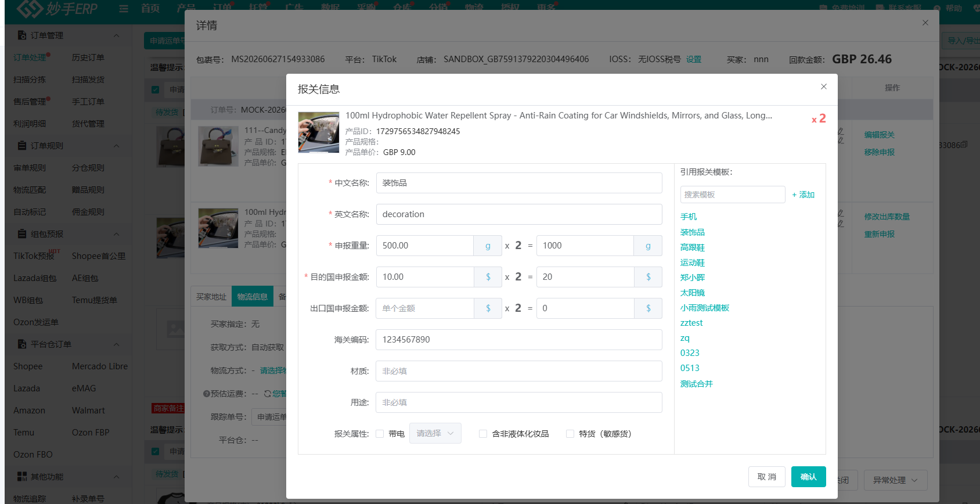The image size is (980, 504).
Task: Collapse the 组包预报 sidebar section
Action: pos(116,234)
